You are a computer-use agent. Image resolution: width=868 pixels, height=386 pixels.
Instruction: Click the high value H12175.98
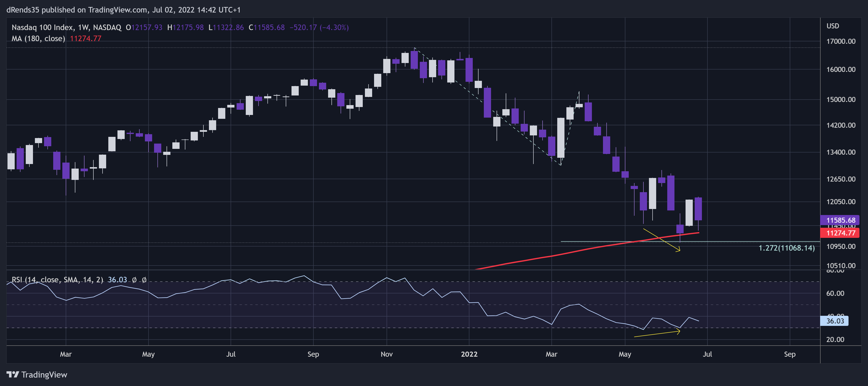[185, 27]
